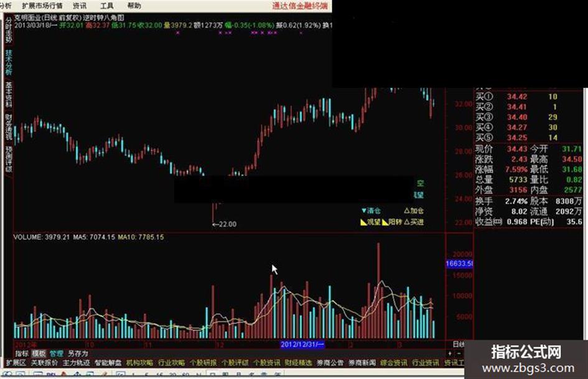Open the 财经精选 bottom tab
Viewport: 588px width, 379px height.
[298, 363]
